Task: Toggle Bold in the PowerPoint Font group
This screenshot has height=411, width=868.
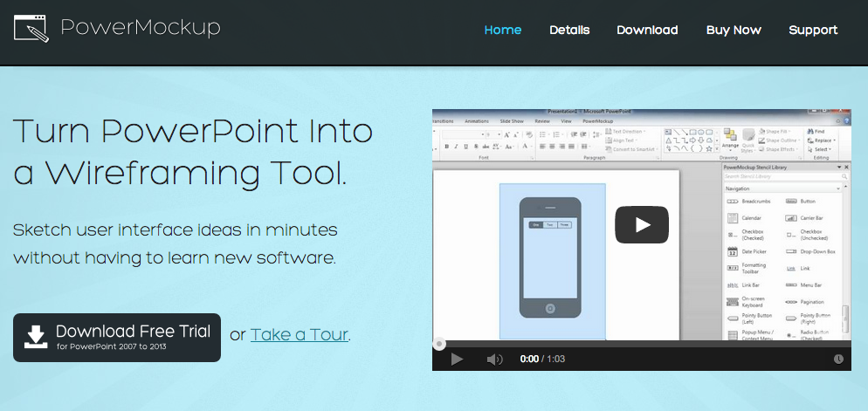Action: pyautogui.click(x=446, y=147)
